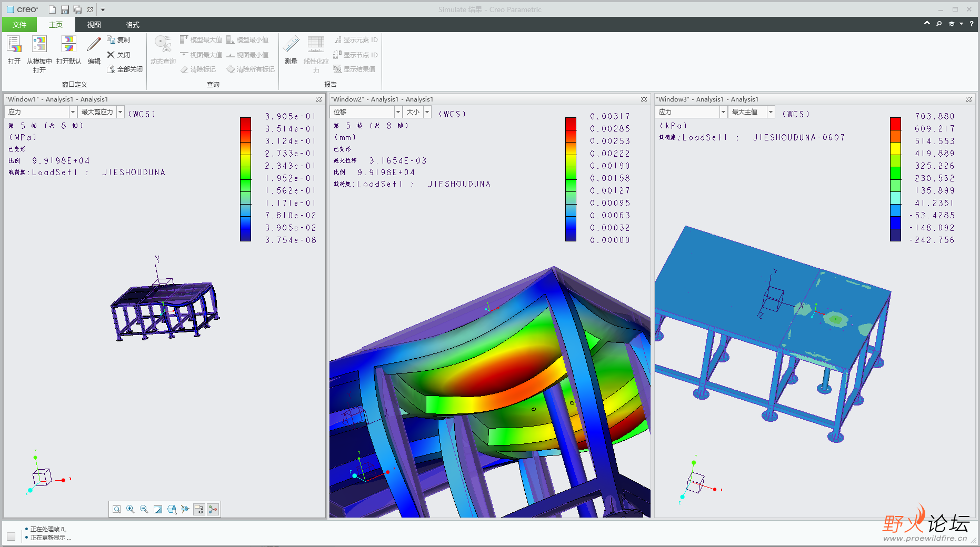Switch to the Format (格式) ribbon tab
The width and height of the screenshot is (980, 547).
[x=133, y=25]
